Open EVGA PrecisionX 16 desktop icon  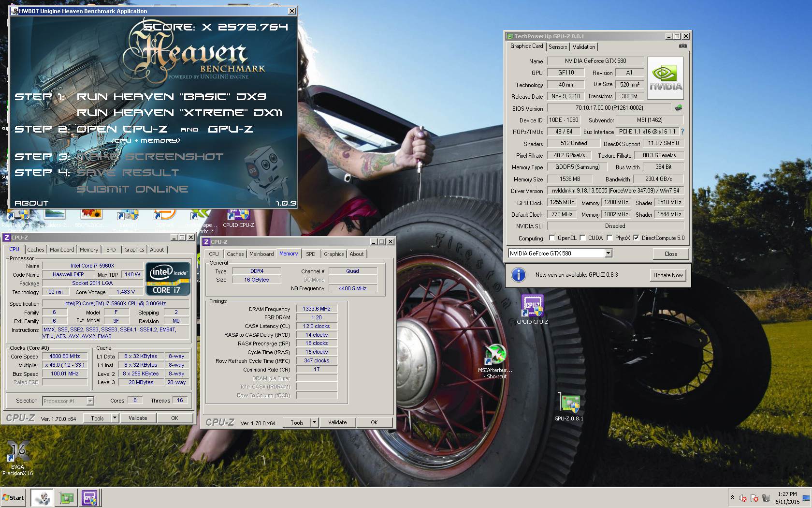point(17,458)
